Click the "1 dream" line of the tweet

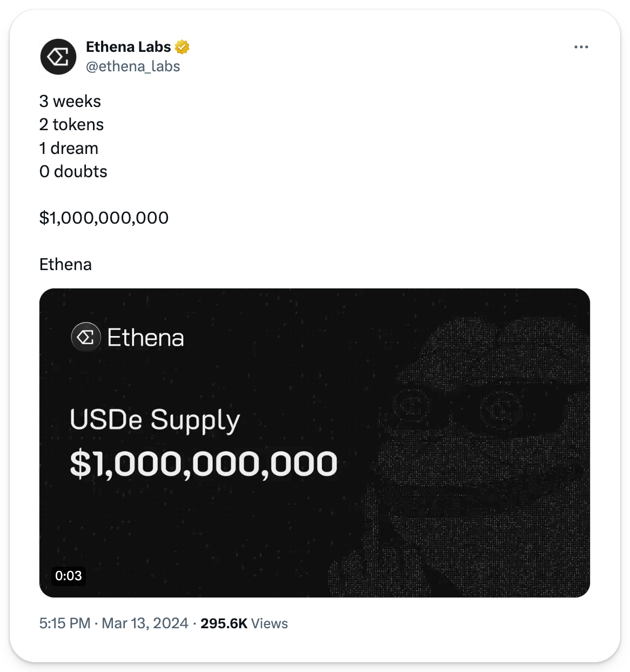coord(69,149)
